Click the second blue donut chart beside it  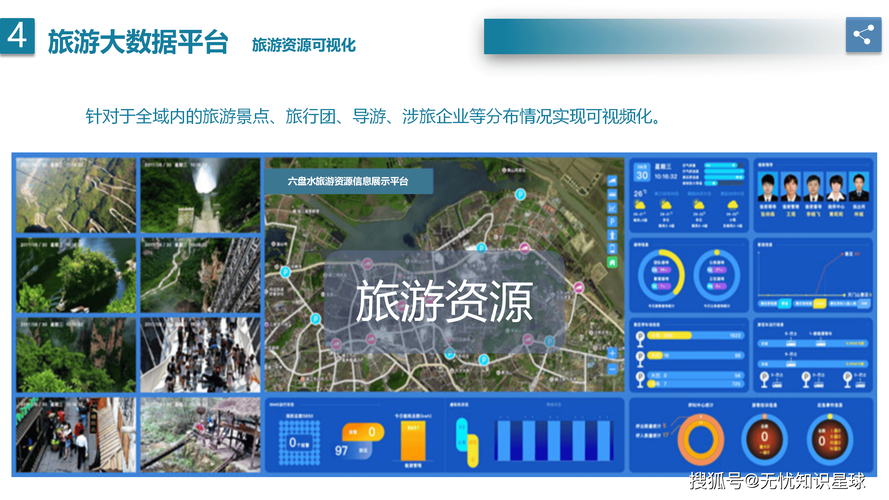[717, 275]
